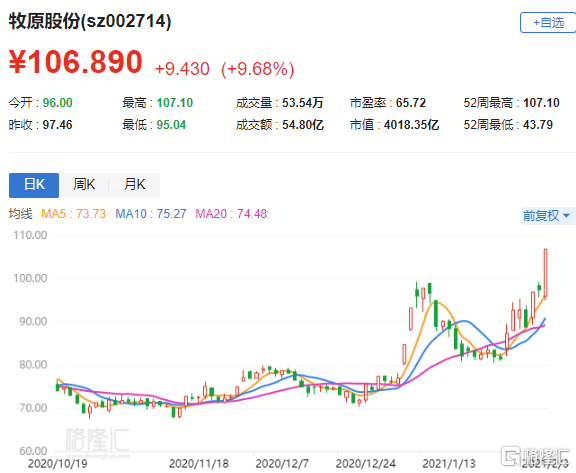Click the faded 格隆汇 watermark in chart
Image resolution: width=576 pixels, height=473 pixels.
coord(97,442)
